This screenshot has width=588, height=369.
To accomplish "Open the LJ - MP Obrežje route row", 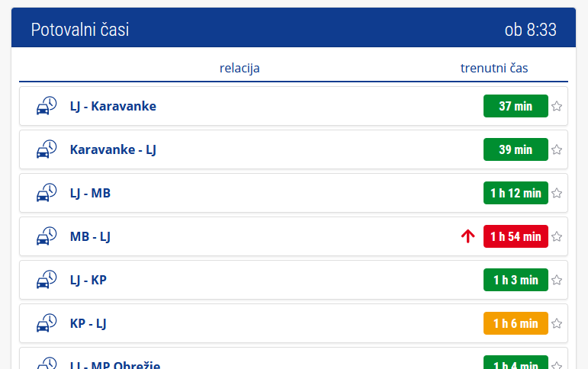I will pos(294,358).
